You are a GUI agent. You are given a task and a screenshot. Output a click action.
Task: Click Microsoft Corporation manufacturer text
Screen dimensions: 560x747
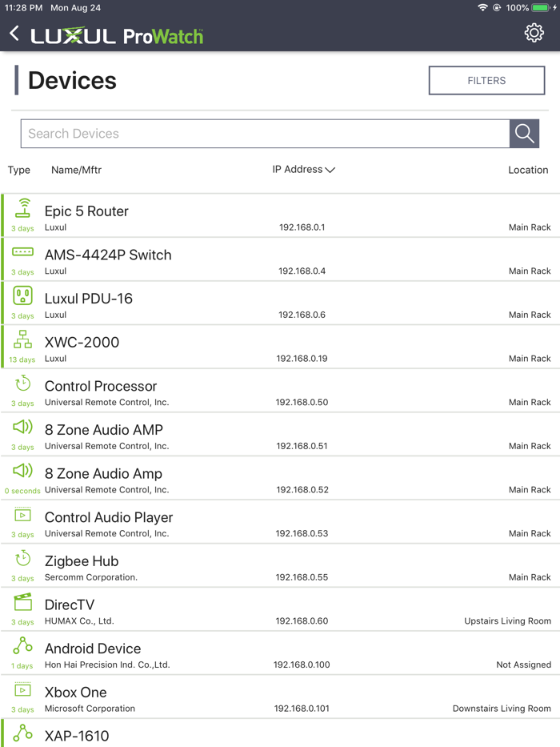pos(90,709)
